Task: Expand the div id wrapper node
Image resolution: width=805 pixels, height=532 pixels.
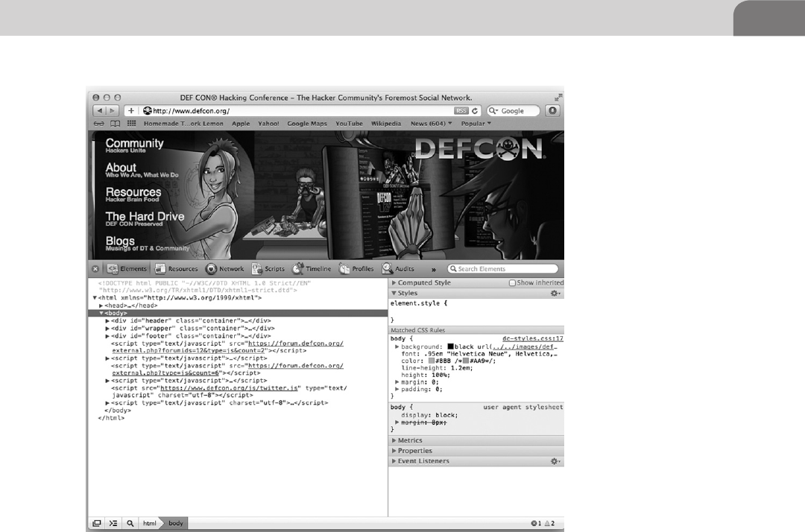Action: point(107,329)
